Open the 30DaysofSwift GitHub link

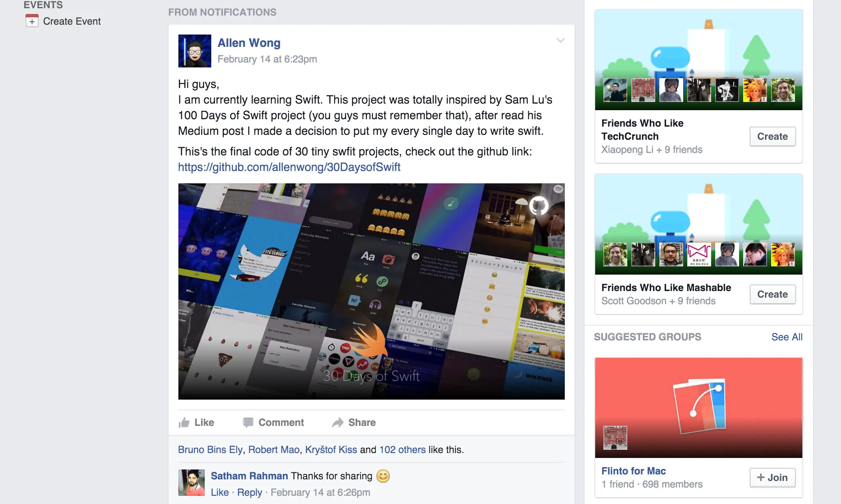289,167
